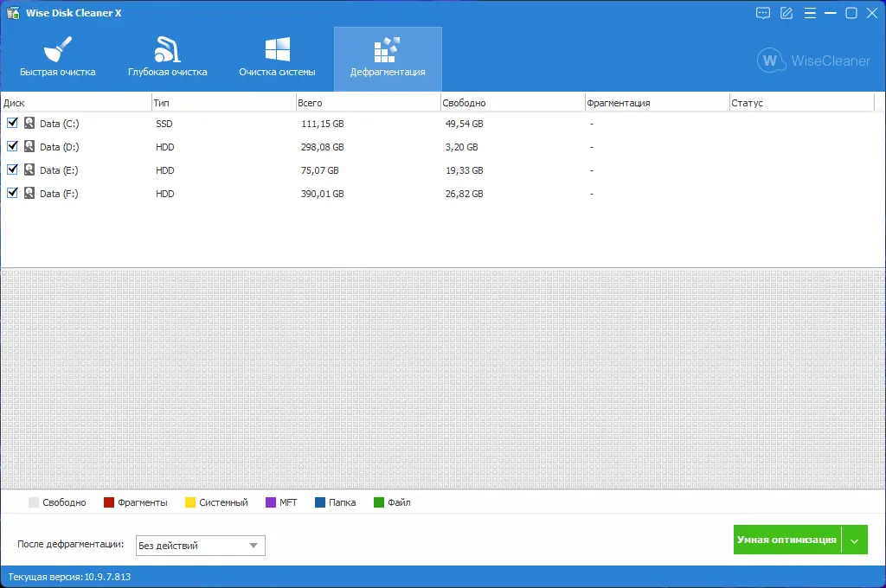Sort by the Тип column header
Screen dimensions: 886x588
coord(223,103)
